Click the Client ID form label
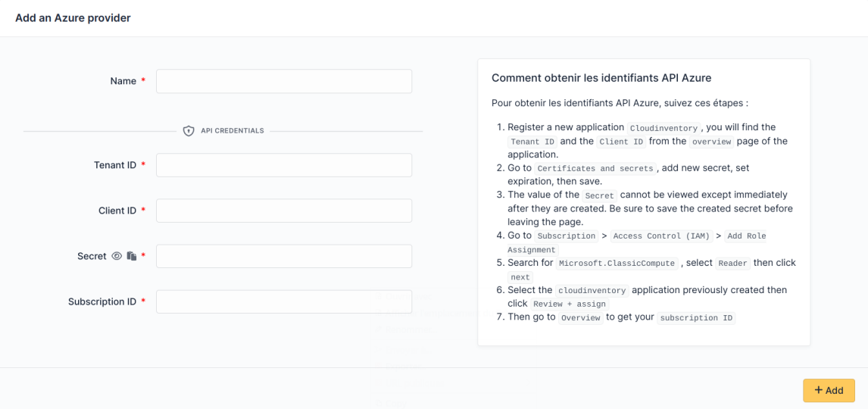Viewport: 868px width, 409px height. [x=117, y=211]
